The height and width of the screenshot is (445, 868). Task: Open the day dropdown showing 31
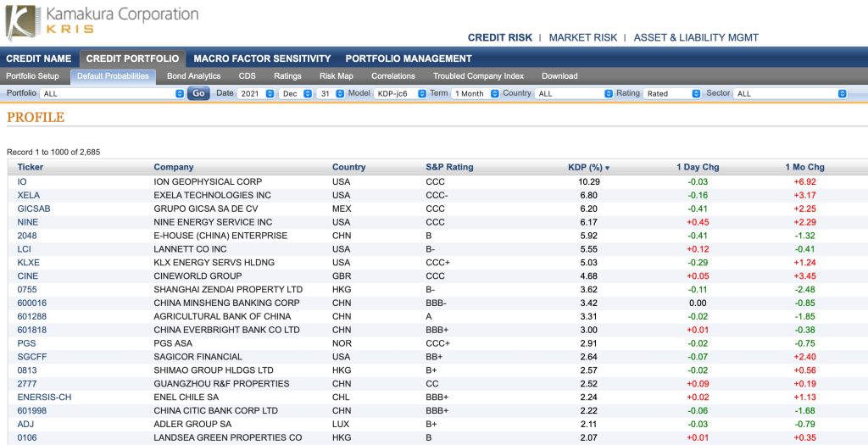coord(331,93)
